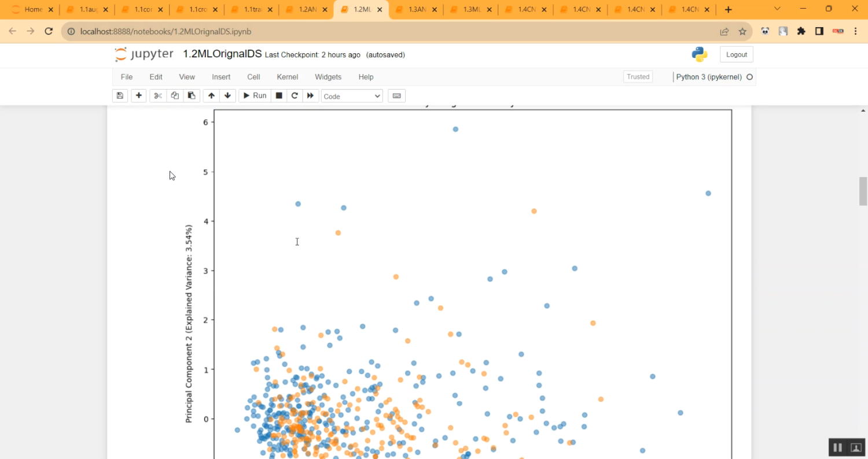
Task: Open the cell type Code dropdown
Action: [352, 97]
